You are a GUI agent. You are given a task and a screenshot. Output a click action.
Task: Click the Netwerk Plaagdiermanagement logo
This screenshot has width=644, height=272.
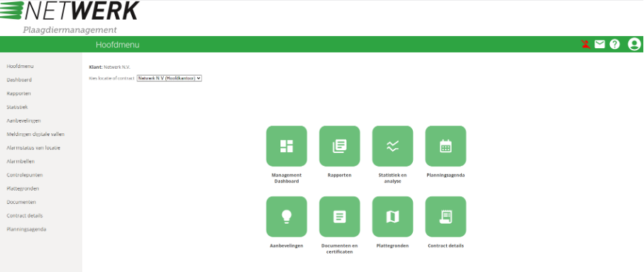coord(70,18)
